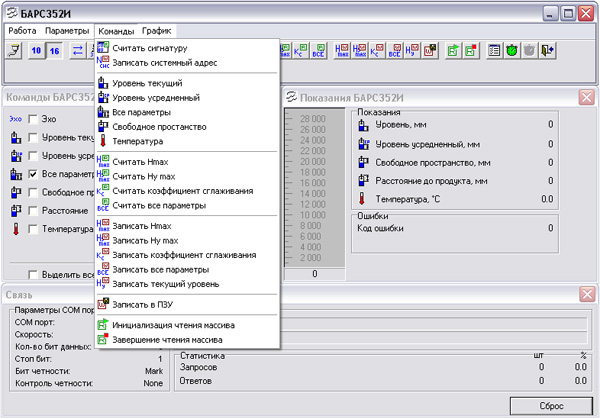
Task: Open the График menu
Action: pyautogui.click(x=157, y=31)
